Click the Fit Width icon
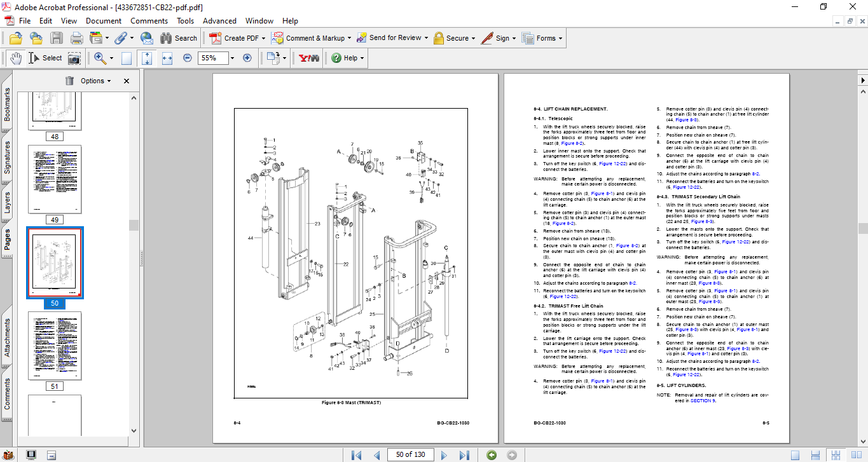The image size is (868, 462). point(167,58)
